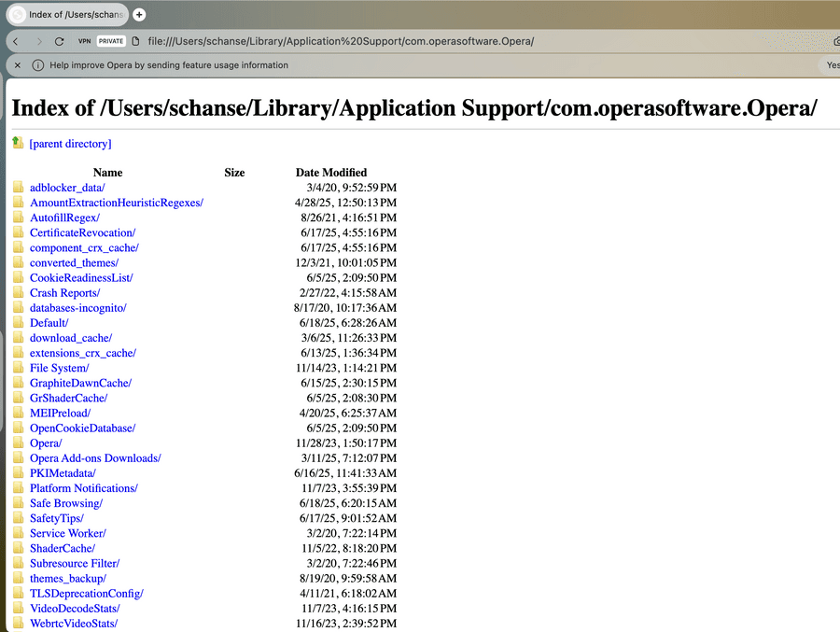The width and height of the screenshot is (840, 632).
Task: Click the folder icon beside Crash Reports
Action: point(19,292)
